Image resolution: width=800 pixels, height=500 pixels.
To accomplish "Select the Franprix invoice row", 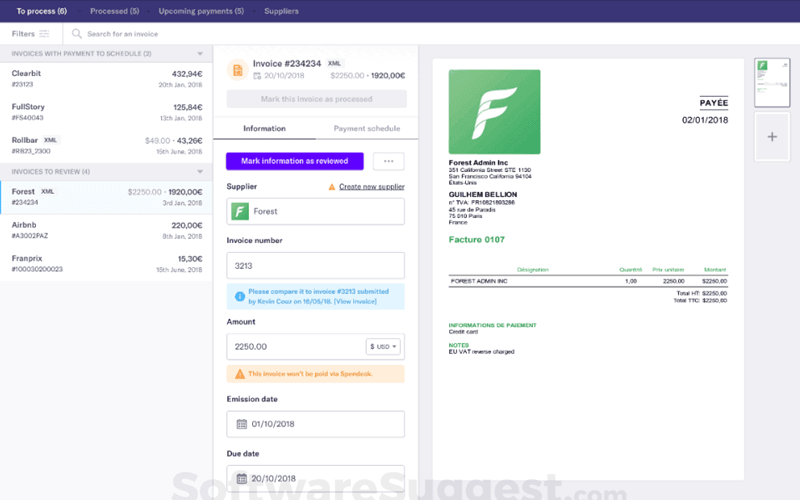I will click(x=107, y=264).
